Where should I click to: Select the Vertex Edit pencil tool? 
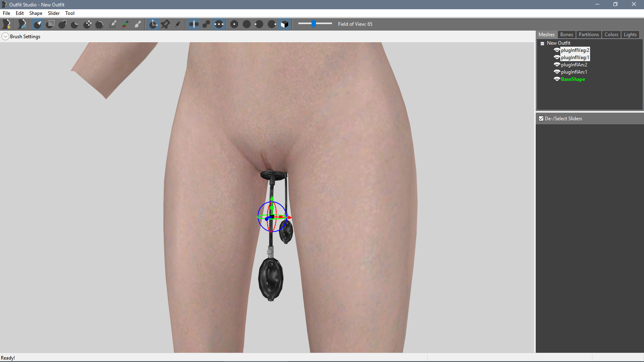pos(178,24)
